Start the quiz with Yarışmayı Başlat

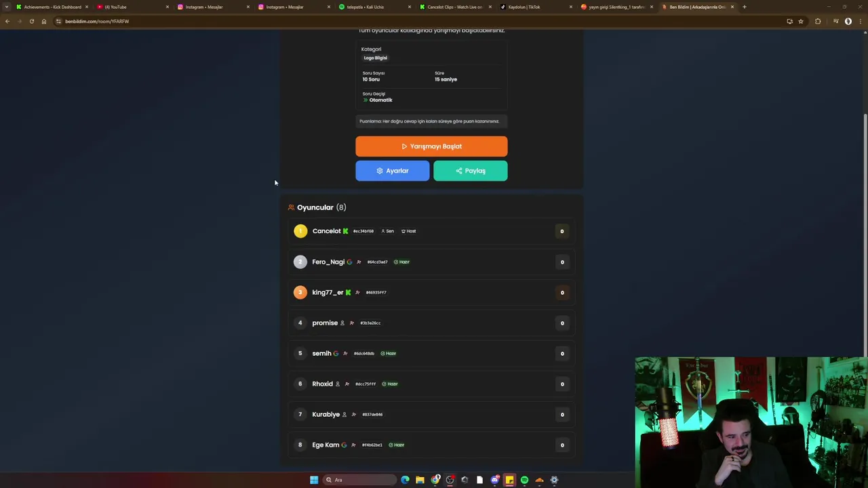(x=431, y=146)
